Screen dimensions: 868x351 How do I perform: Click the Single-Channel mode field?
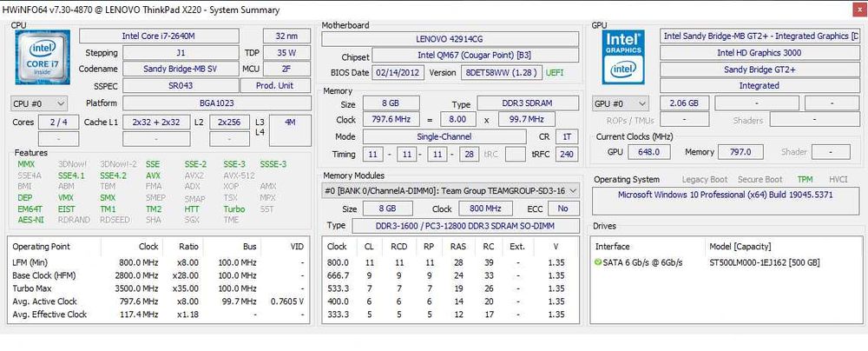[x=444, y=136]
